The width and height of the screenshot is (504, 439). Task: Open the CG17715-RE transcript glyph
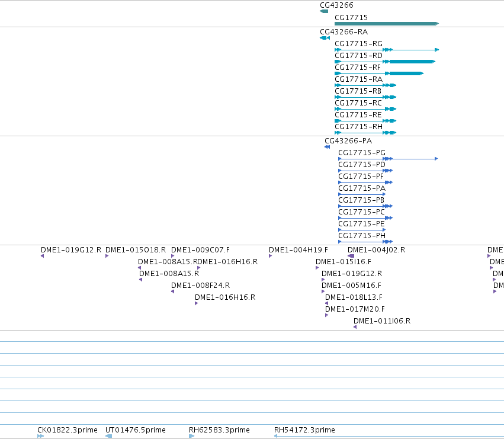point(365,121)
